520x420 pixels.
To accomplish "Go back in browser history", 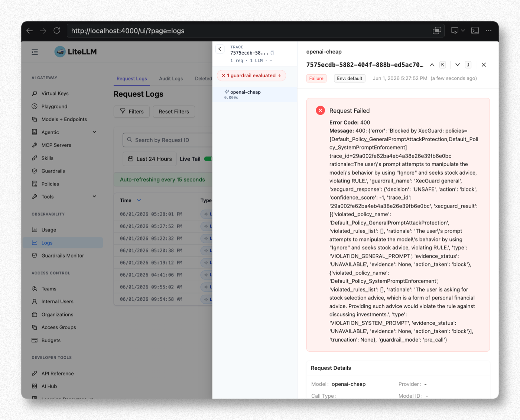I will click(30, 31).
